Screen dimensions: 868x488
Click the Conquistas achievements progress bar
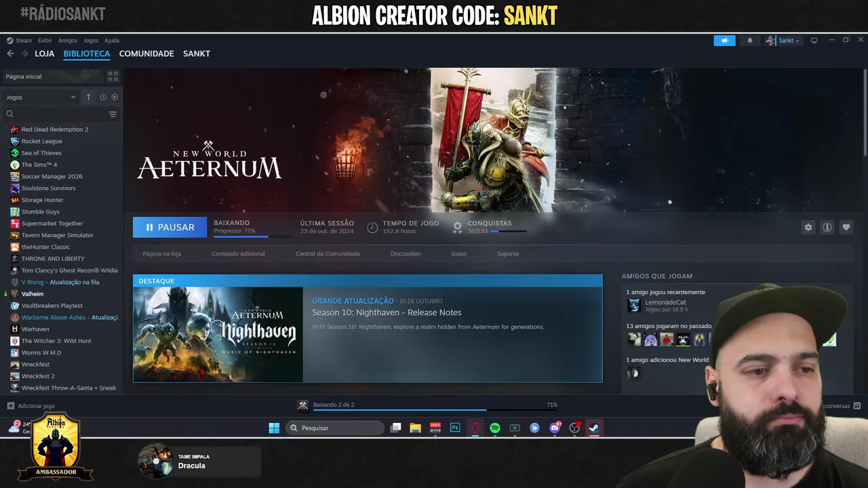[x=508, y=231]
